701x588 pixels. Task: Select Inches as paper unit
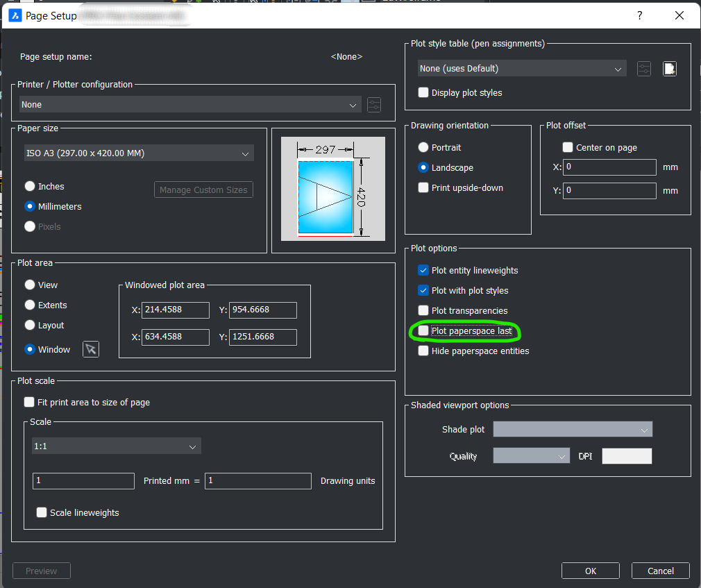(30, 187)
